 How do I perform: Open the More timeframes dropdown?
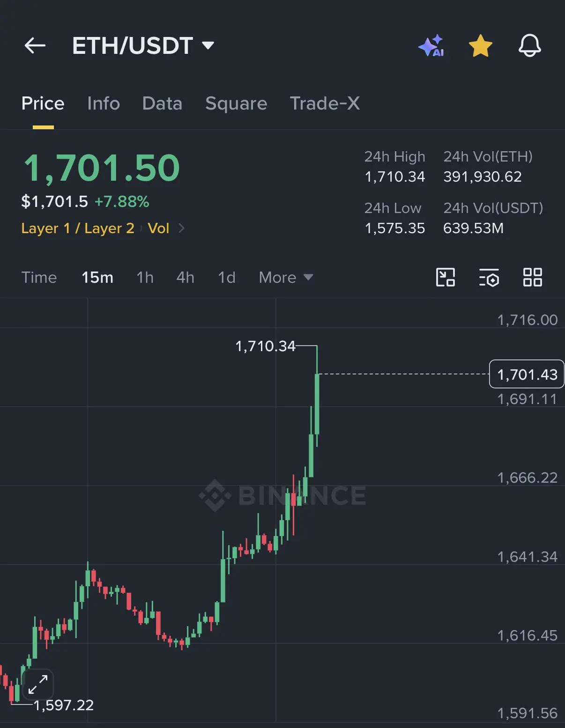pyautogui.click(x=286, y=277)
